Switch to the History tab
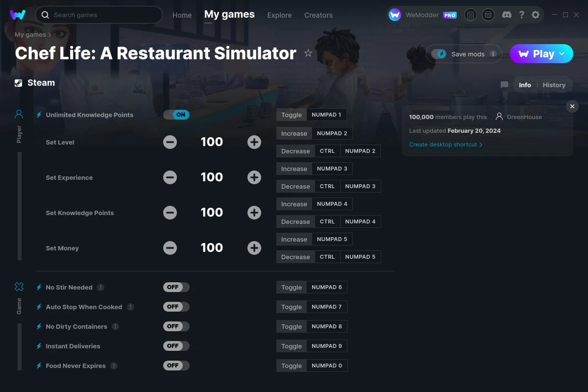 point(554,85)
